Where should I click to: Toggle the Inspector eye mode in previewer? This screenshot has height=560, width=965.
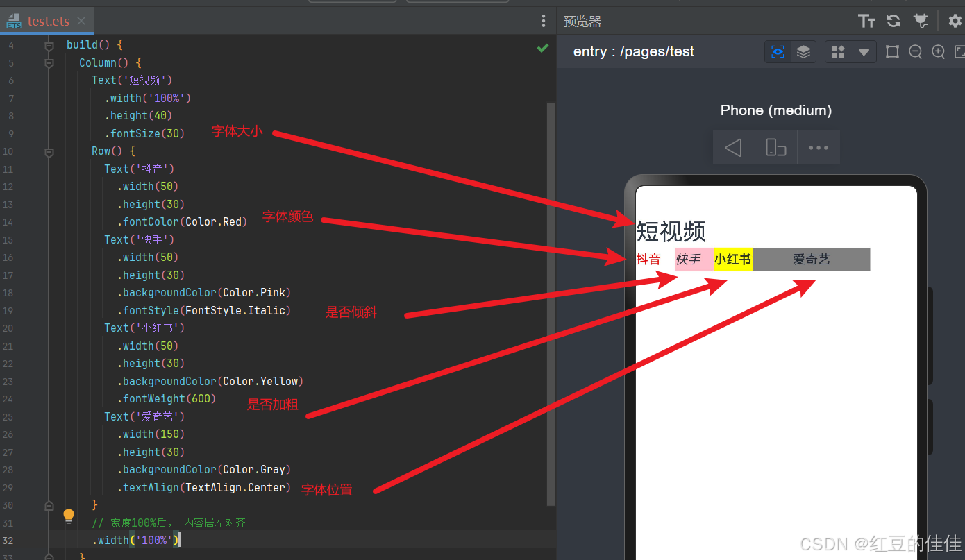[778, 51]
